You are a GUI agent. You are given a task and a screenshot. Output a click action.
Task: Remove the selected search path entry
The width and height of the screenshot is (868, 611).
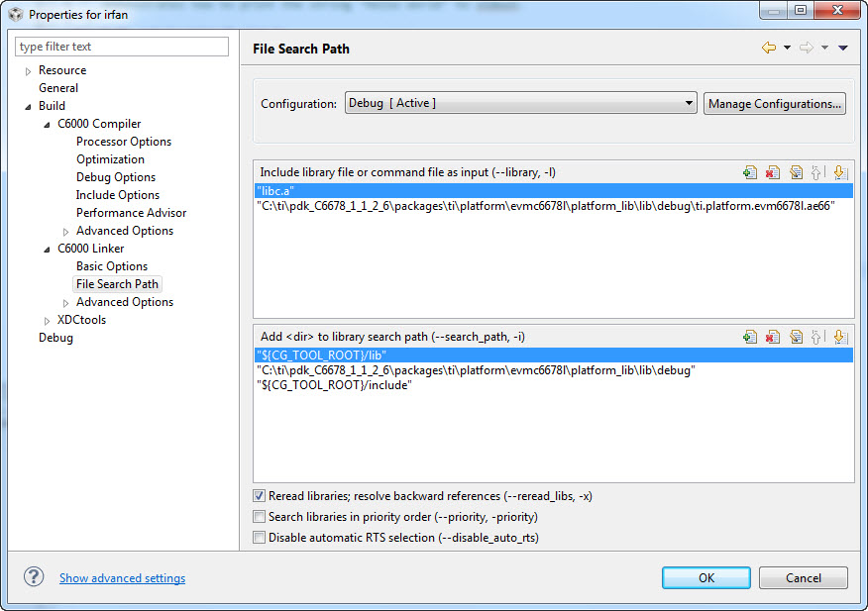pyautogui.click(x=773, y=337)
